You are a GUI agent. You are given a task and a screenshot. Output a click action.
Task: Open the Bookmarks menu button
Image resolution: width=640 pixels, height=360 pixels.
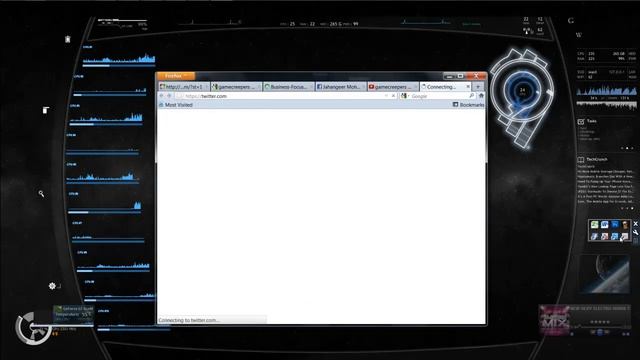468,105
